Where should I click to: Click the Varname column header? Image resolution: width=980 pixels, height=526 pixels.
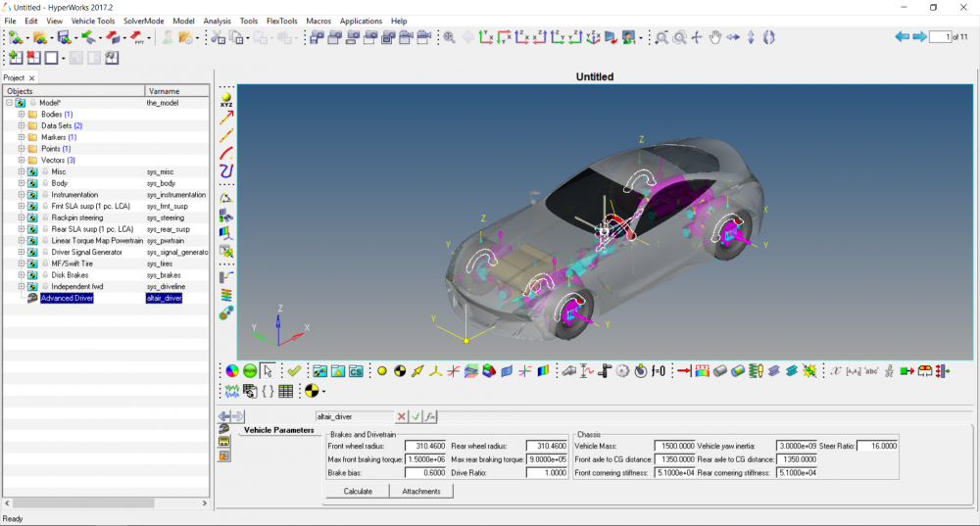point(176,91)
